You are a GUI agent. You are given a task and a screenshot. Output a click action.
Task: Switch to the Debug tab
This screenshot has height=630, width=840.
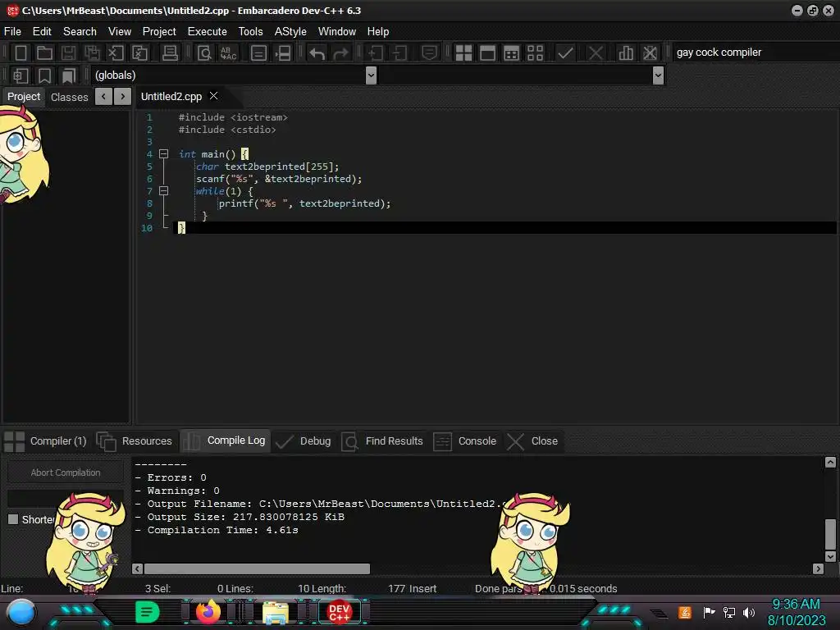pyautogui.click(x=304, y=441)
